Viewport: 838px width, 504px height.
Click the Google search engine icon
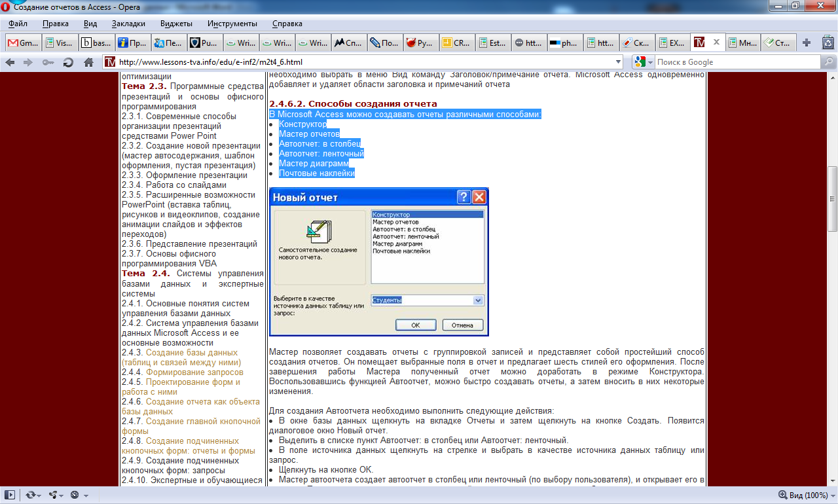[x=640, y=62]
